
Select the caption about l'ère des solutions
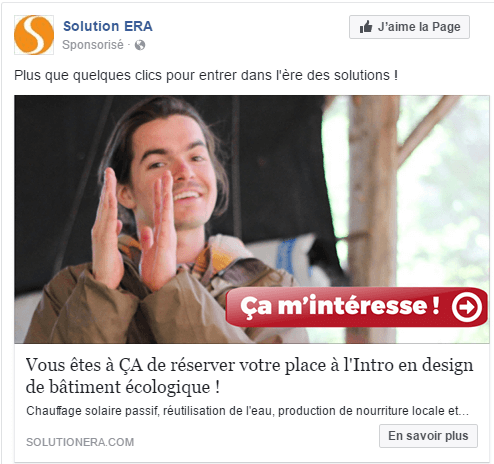[x=206, y=75]
